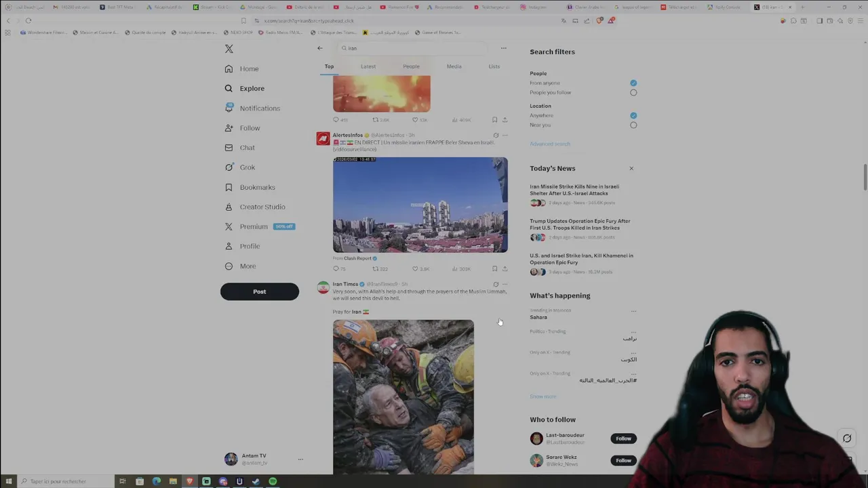The width and height of the screenshot is (868, 488).
Task: Play the Be'er Sheva surveillance video
Action: click(420, 205)
